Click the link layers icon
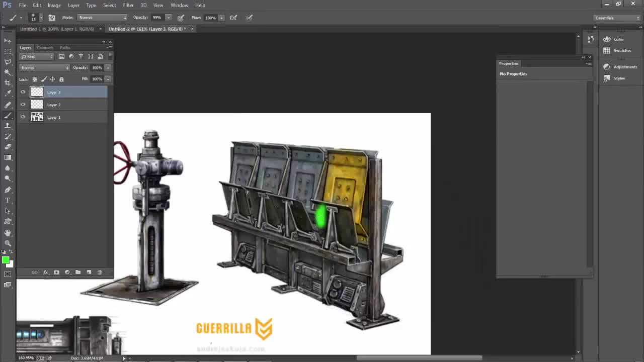This screenshot has height=362, width=644. point(34,273)
